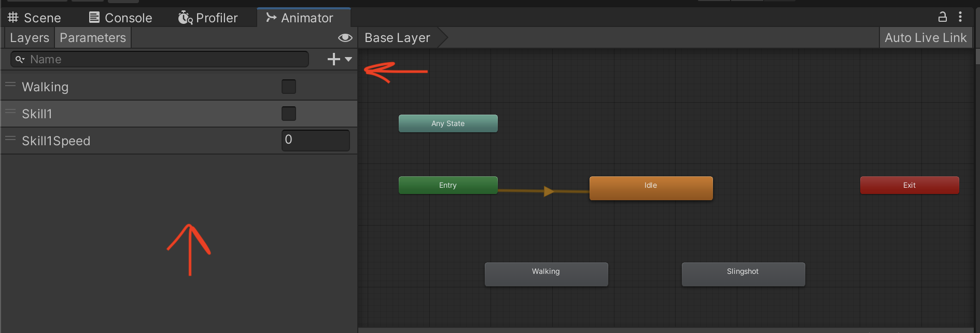The width and height of the screenshot is (980, 333).
Task: Click the lock icon in the Animator panel
Action: 942,17
